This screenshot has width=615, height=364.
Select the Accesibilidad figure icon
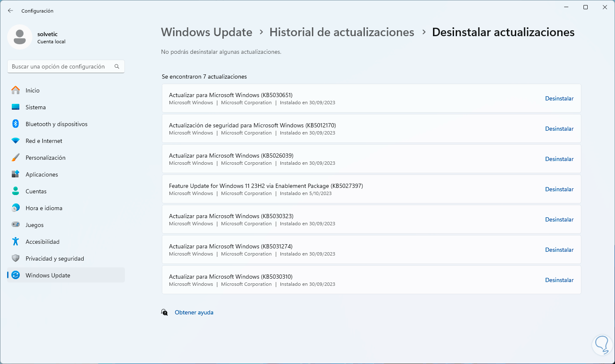pyautogui.click(x=16, y=242)
